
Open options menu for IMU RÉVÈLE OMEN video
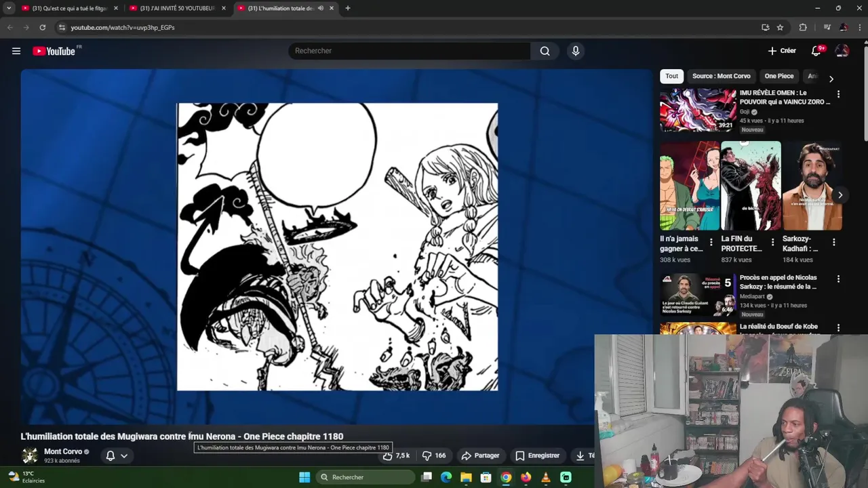point(838,94)
